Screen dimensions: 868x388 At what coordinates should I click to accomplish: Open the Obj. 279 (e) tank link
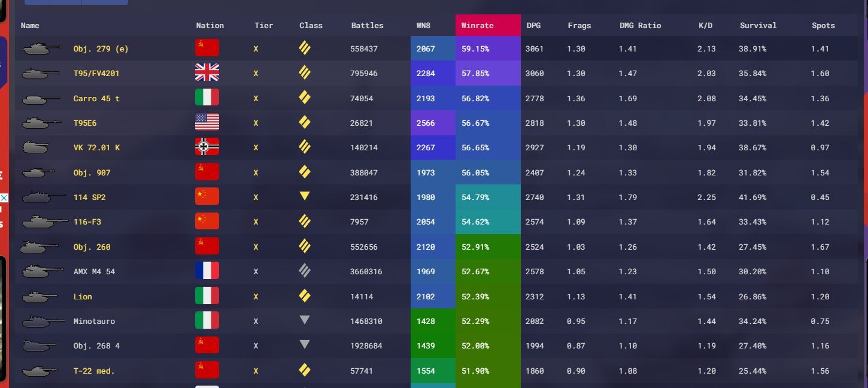click(101, 48)
